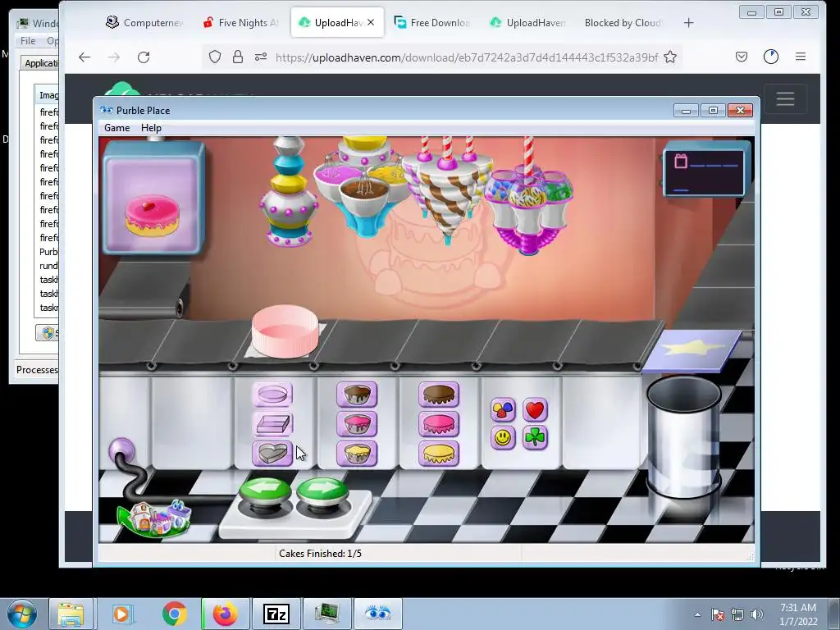The image size is (840, 630).
Task: Click the taskbar clock showing 7:31 AM
Action: coord(798,614)
